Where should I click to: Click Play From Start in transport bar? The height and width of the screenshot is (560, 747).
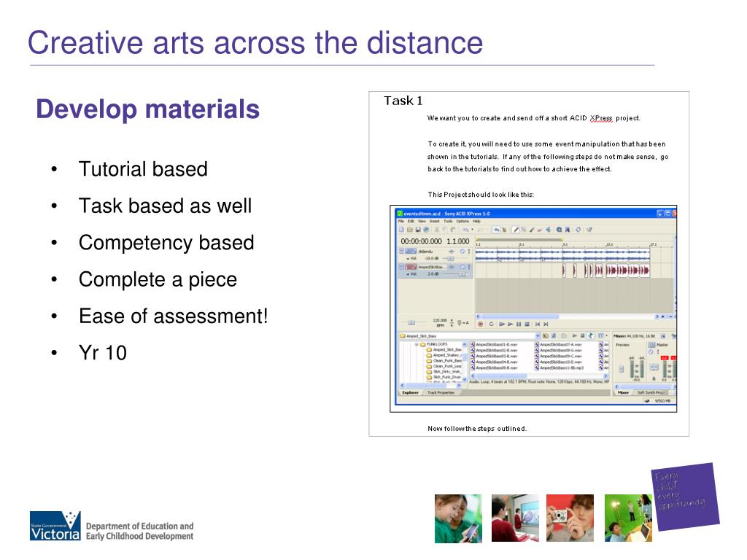502,324
